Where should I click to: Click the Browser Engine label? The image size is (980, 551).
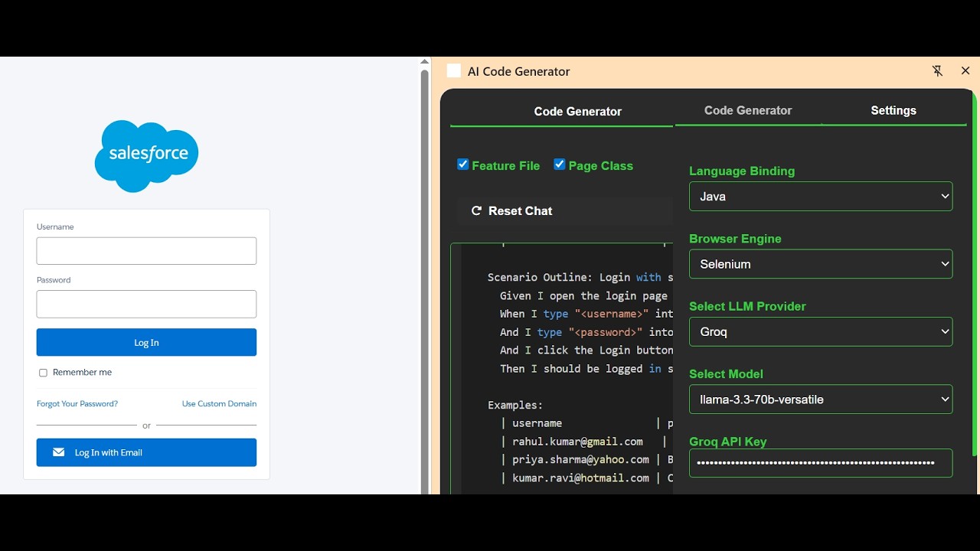[735, 239]
